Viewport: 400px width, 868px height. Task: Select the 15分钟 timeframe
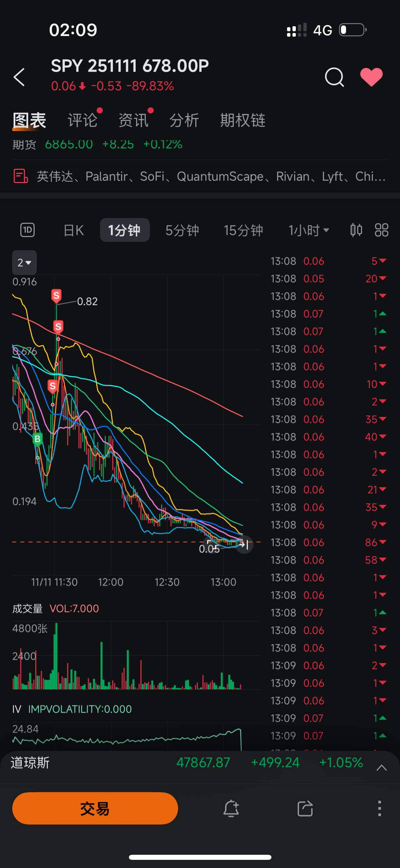pos(243,230)
